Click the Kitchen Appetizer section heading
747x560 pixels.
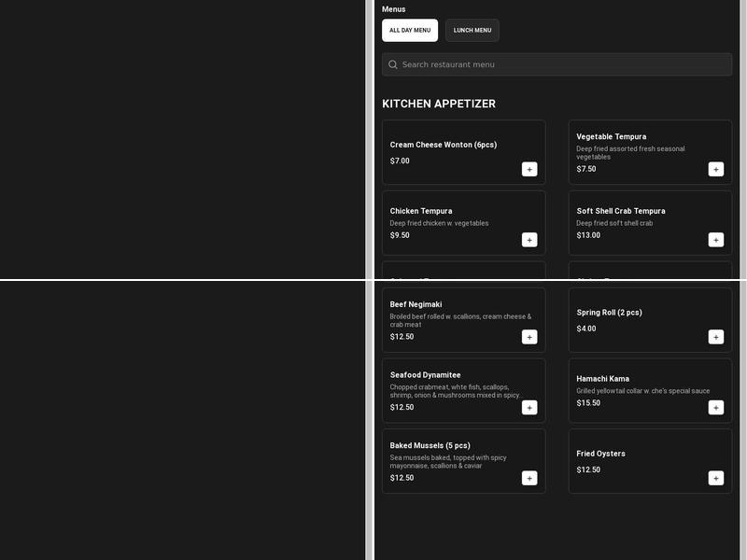[x=439, y=104]
